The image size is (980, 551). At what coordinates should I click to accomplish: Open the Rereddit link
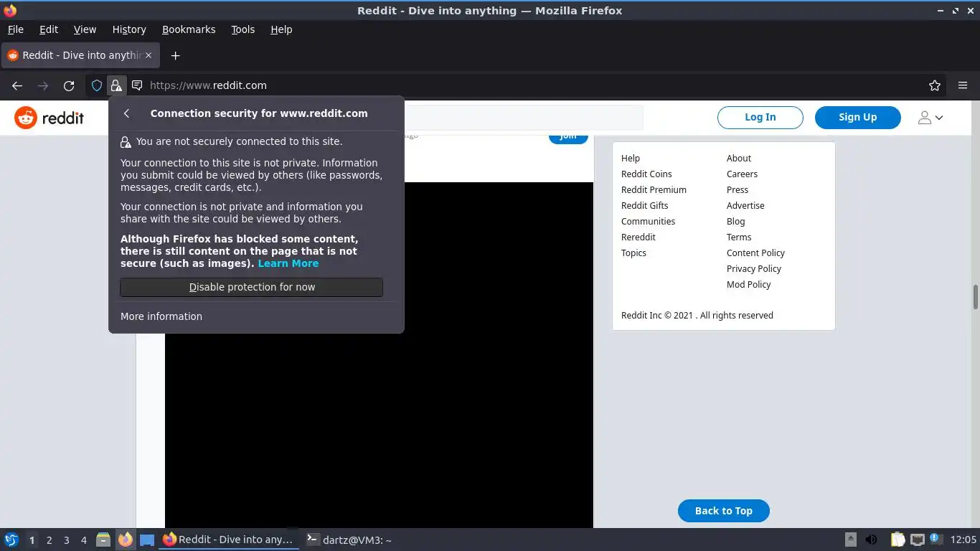pos(639,237)
